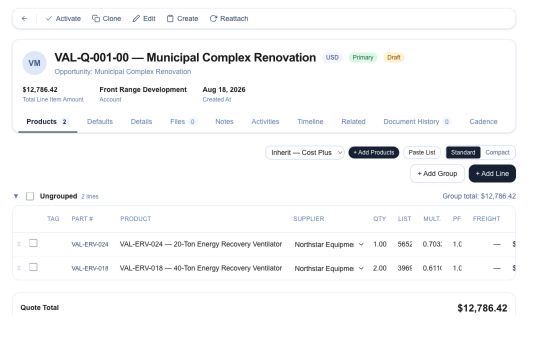Click the Quote Total label
The image size is (560, 360).
(40, 308)
